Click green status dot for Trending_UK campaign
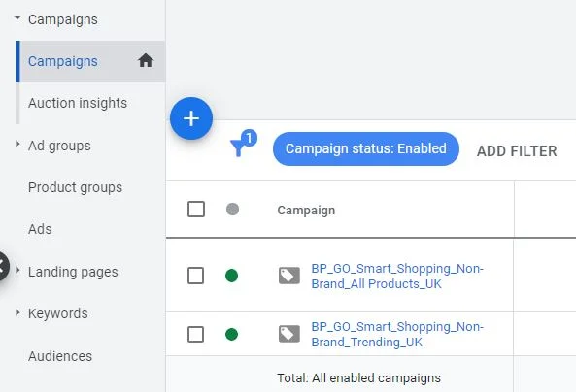This screenshot has width=576, height=392. click(231, 334)
